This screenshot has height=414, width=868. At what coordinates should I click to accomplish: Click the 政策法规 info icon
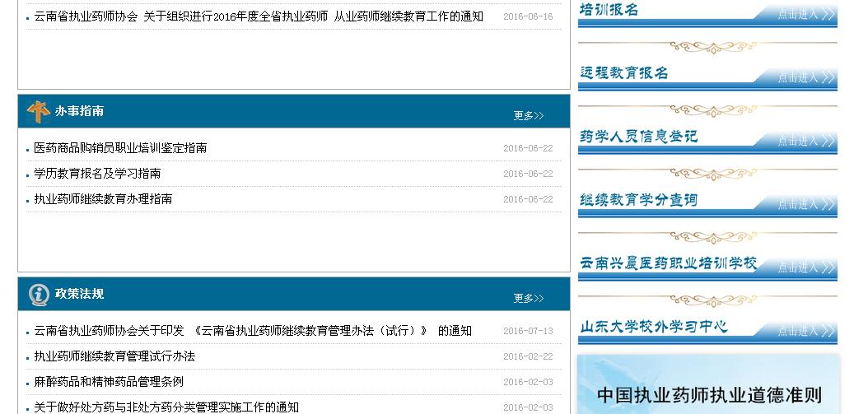[x=38, y=294]
